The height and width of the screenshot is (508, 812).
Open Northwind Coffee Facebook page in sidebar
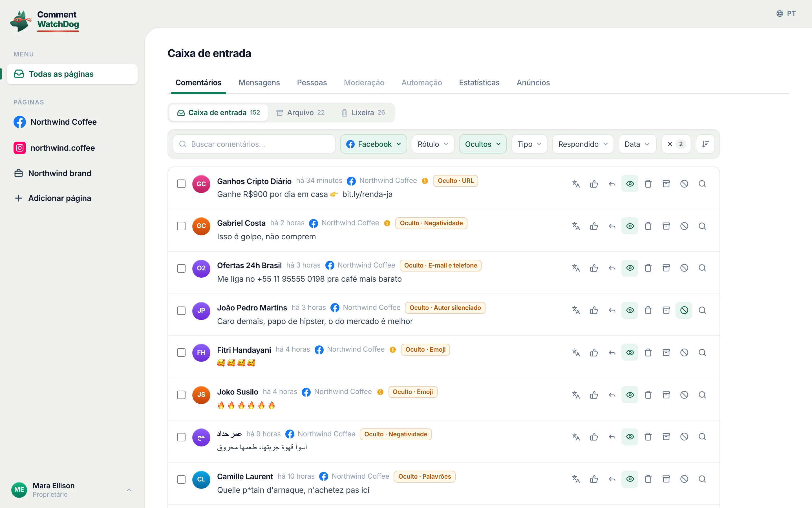(55, 122)
